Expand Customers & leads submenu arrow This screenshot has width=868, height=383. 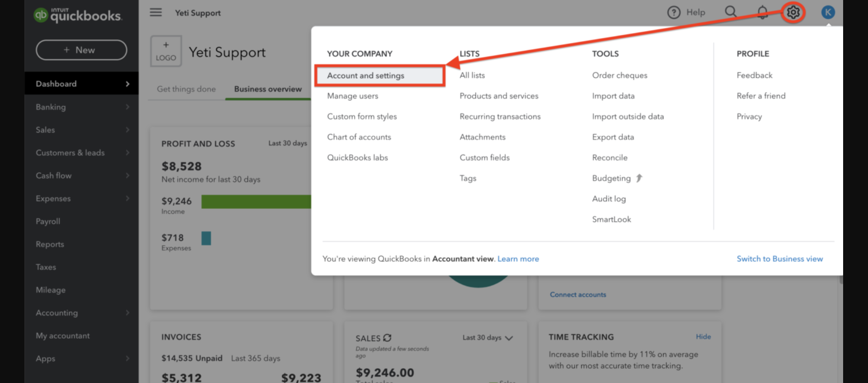128,152
